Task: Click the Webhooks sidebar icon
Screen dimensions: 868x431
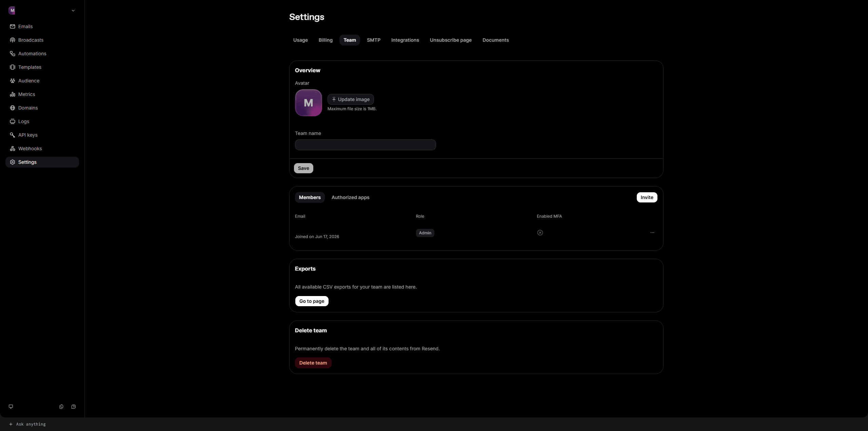Action: pyautogui.click(x=13, y=149)
